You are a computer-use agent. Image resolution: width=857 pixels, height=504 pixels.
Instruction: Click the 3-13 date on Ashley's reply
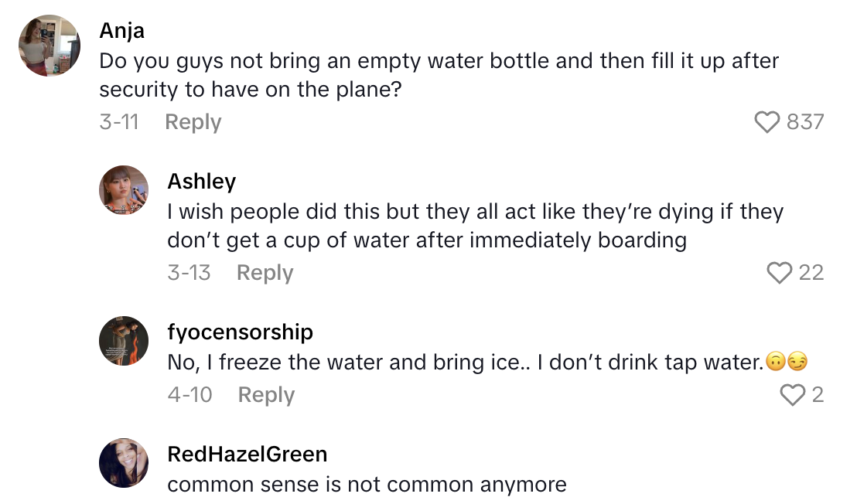[189, 273]
